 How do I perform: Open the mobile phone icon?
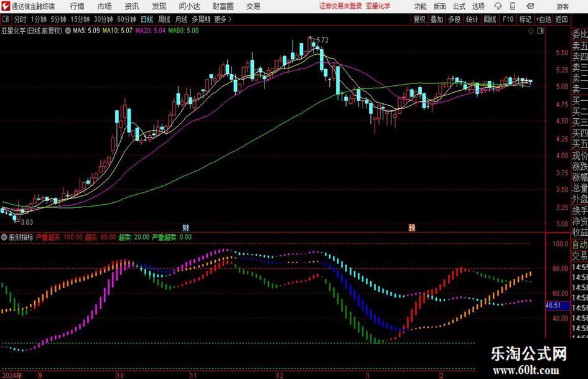click(x=513, y=6)
